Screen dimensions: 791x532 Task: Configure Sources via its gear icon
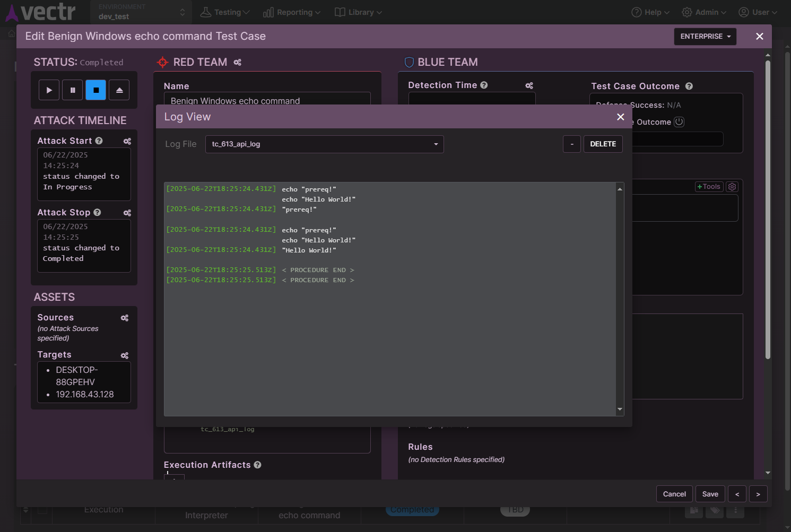[124, 318]
